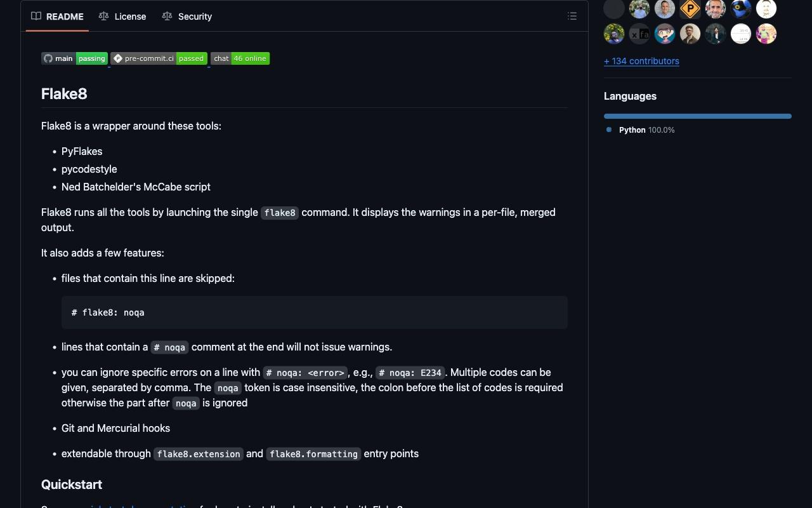
Task: Click the Quickstart heading
Action: (x=72, y=485)
